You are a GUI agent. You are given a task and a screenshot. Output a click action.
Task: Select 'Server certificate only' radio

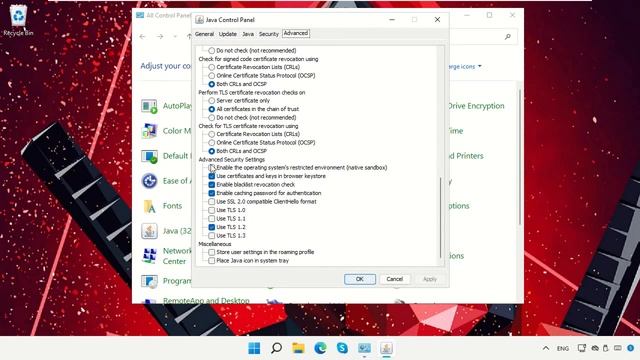(x=211, y=100)
